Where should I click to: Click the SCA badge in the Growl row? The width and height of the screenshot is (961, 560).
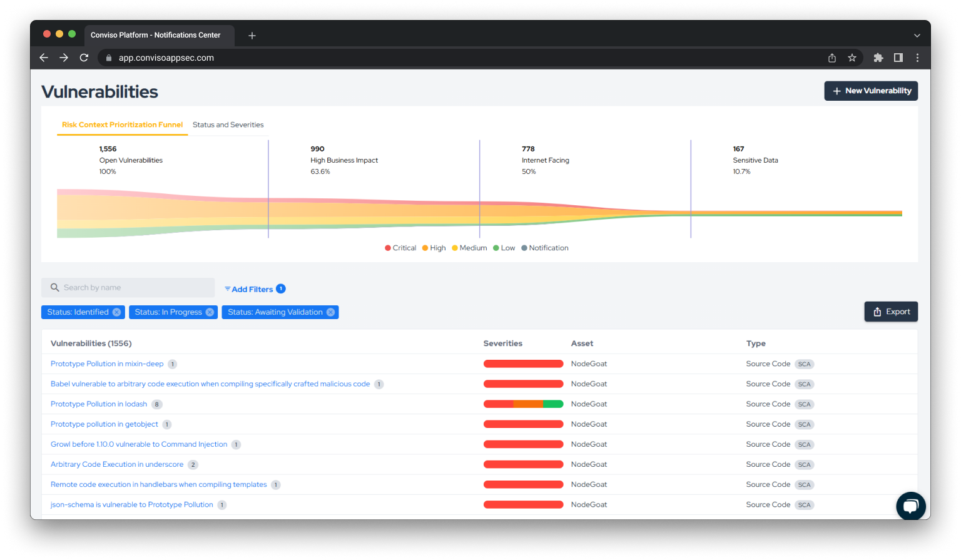tap(804, 444)
